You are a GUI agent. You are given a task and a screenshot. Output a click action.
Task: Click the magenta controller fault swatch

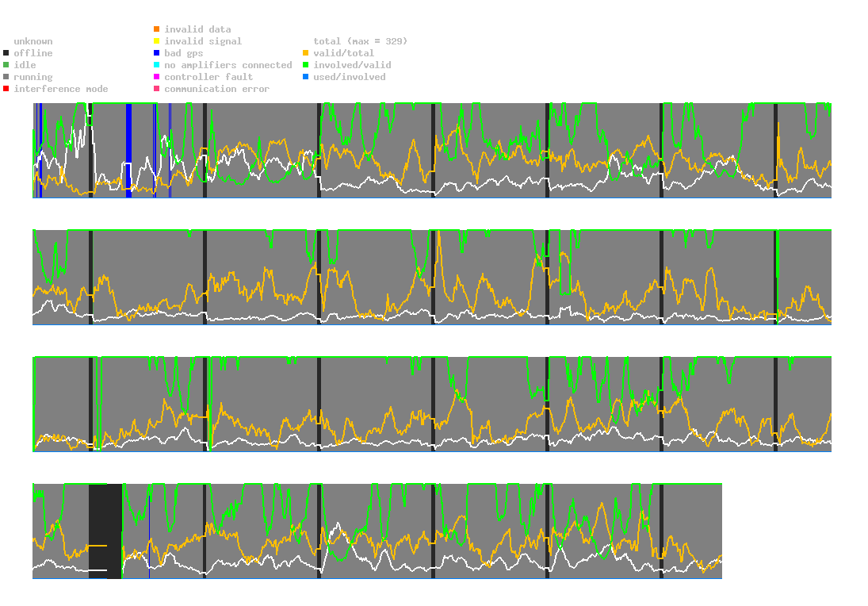157,77
